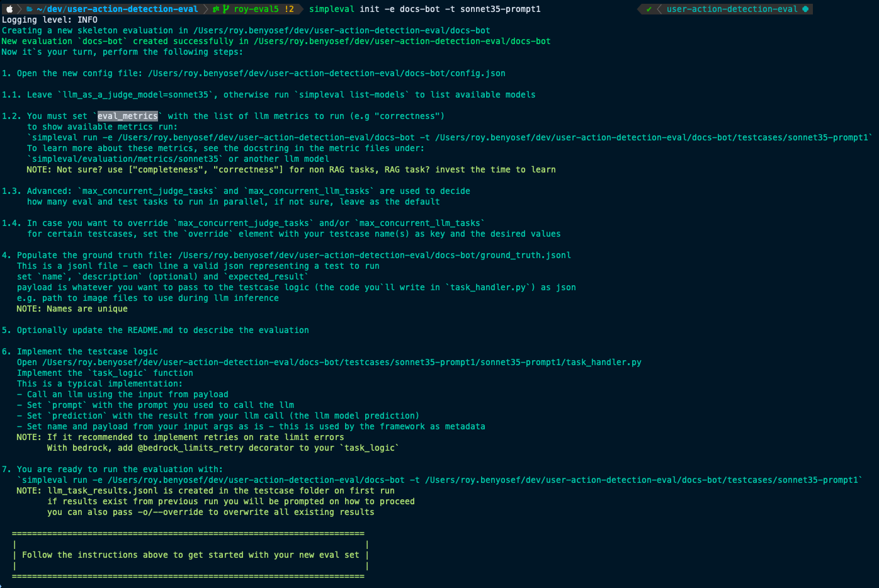Click the folder icon before ~/dev path
Image resolution: width=879 pixels, height=588 pixels.
30,9
